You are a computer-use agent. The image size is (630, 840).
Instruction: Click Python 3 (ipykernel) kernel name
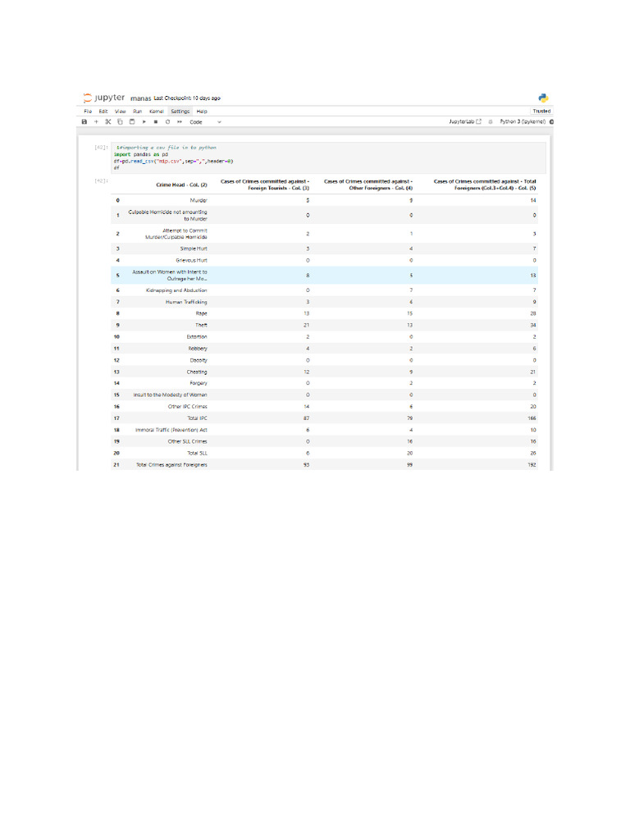(523, 121)
